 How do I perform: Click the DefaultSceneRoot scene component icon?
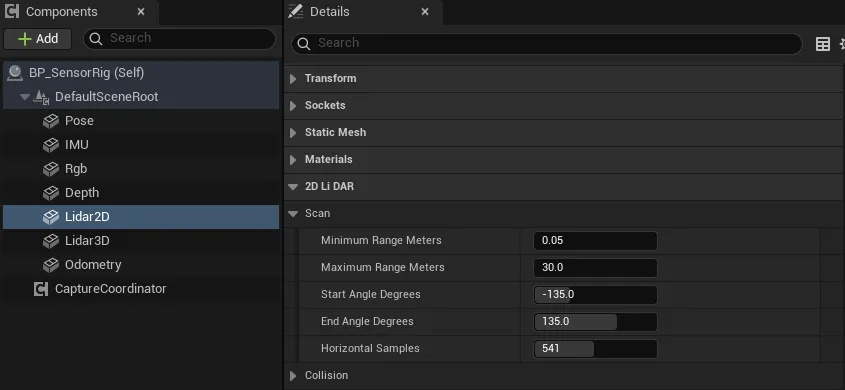coord(41,97)
